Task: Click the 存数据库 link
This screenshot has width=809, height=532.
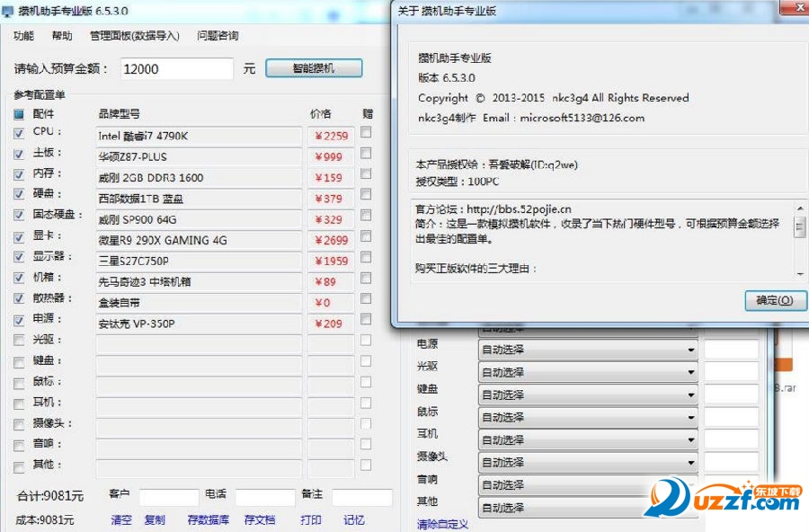Action: 208,519
